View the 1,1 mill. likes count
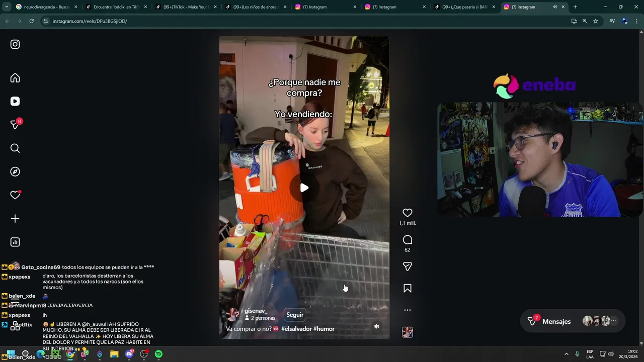644x362 pixels. (408, 223)
